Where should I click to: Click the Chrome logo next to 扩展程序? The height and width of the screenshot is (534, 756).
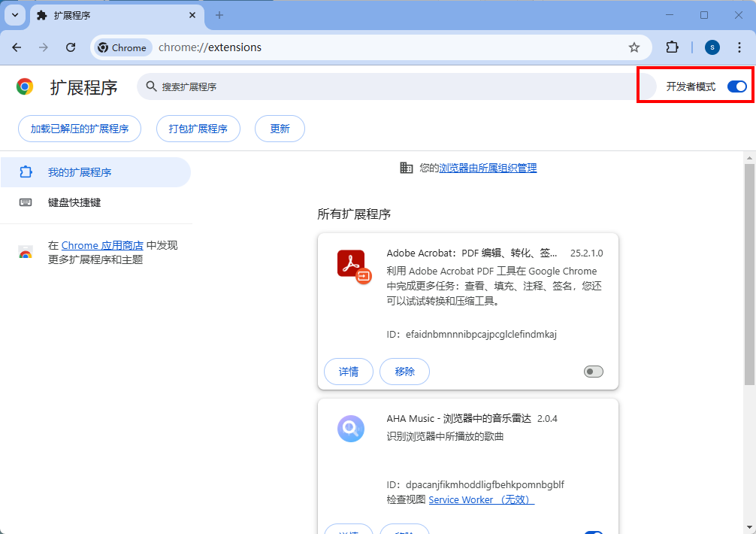[25, 86]
